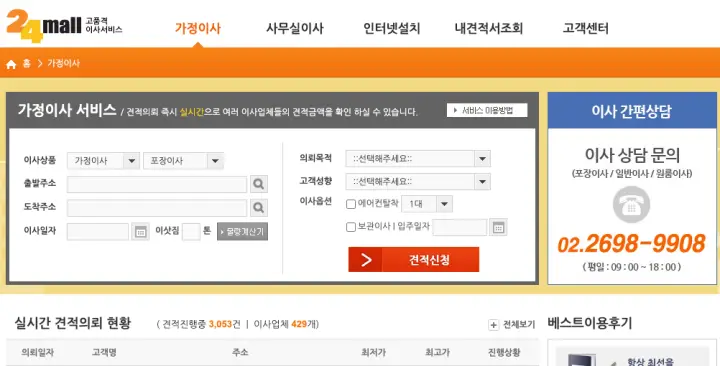This screenshot has width=720, height=366.
Task: Click the arrow icon on 견적신청 button
Action: [366, 259]
